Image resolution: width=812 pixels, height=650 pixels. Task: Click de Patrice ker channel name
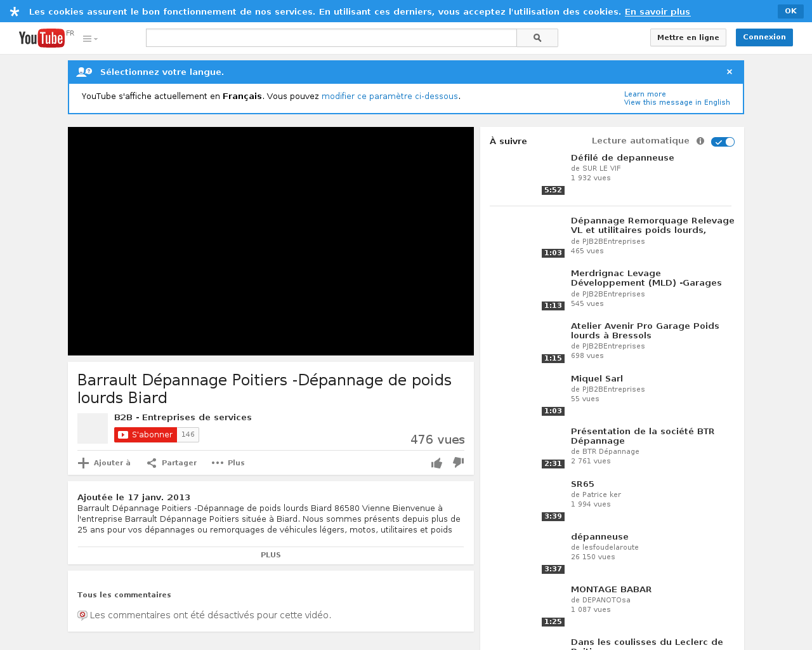point(596,495)
